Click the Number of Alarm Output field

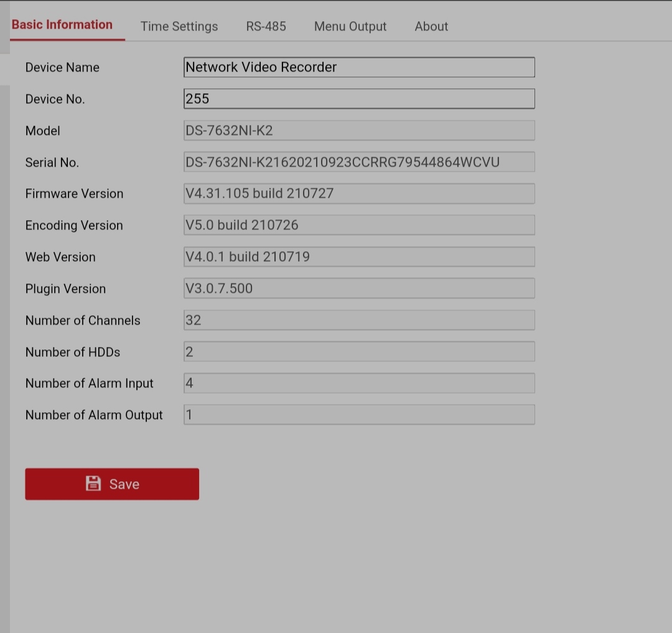pos(359,415)
